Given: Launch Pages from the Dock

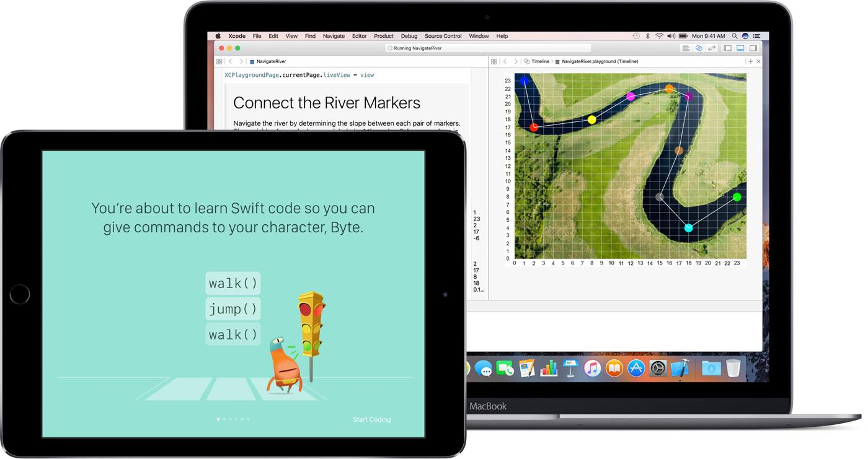Looking at the screenshot, I should 527,369.
